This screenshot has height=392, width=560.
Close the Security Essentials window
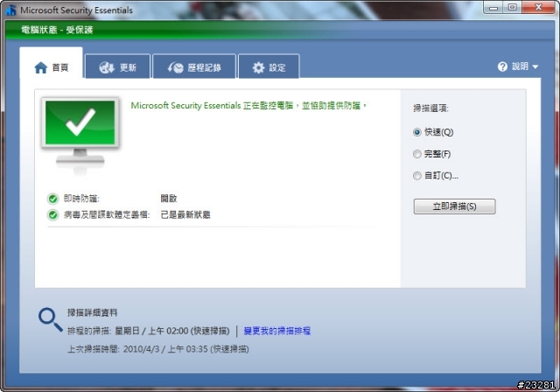click(x=538, y=8)
